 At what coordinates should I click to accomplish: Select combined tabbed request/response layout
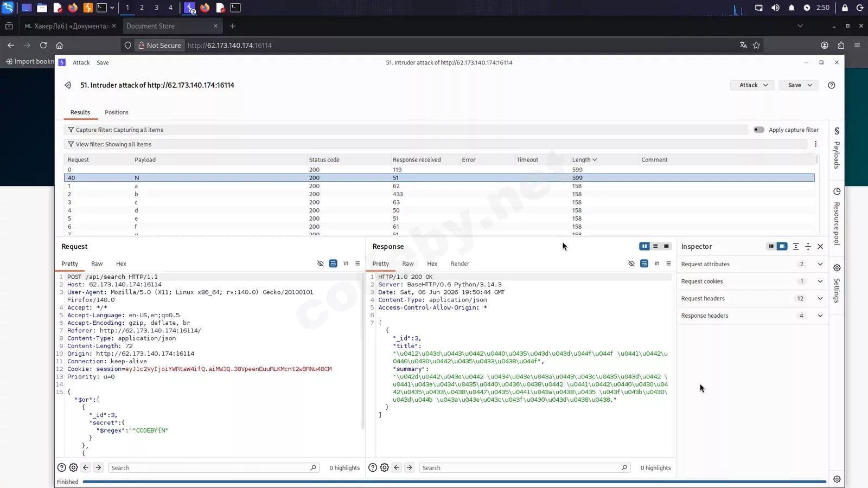(666, 246)
